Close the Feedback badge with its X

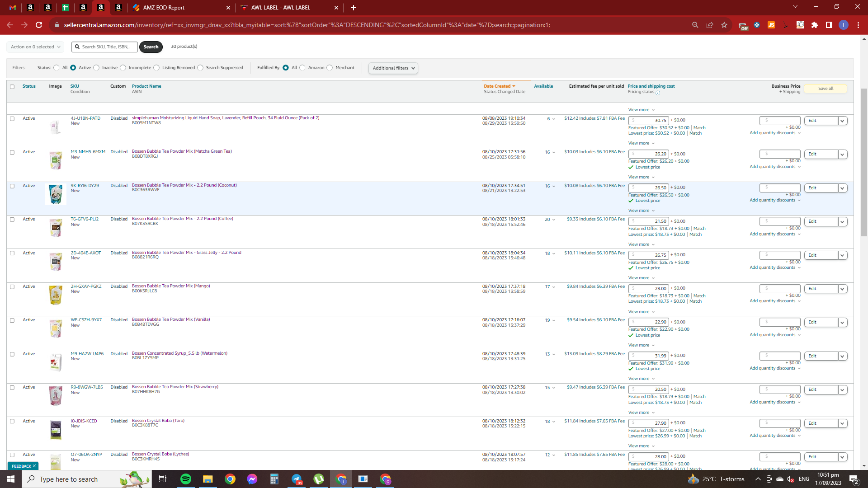click(34, 466)
